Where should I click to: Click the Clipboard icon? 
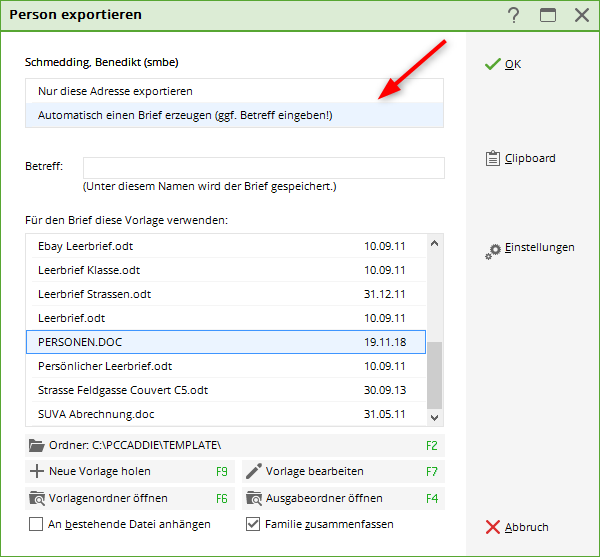point(492,158)
